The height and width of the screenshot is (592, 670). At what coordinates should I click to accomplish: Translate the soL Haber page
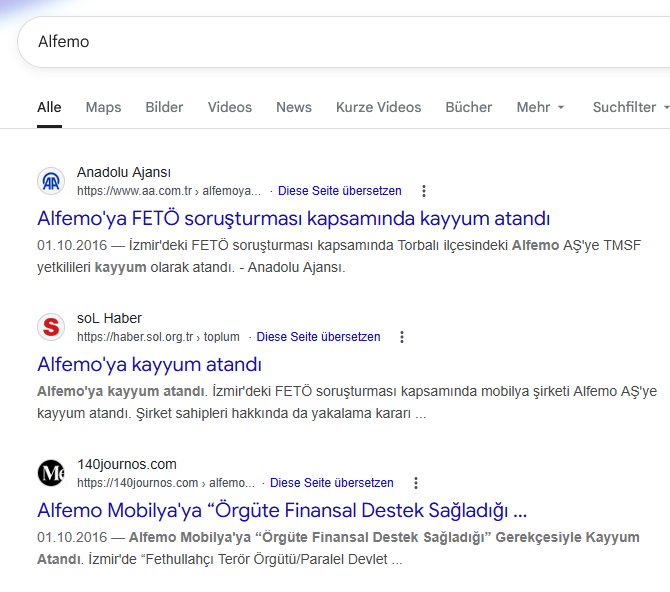click(x=318, y=337)
